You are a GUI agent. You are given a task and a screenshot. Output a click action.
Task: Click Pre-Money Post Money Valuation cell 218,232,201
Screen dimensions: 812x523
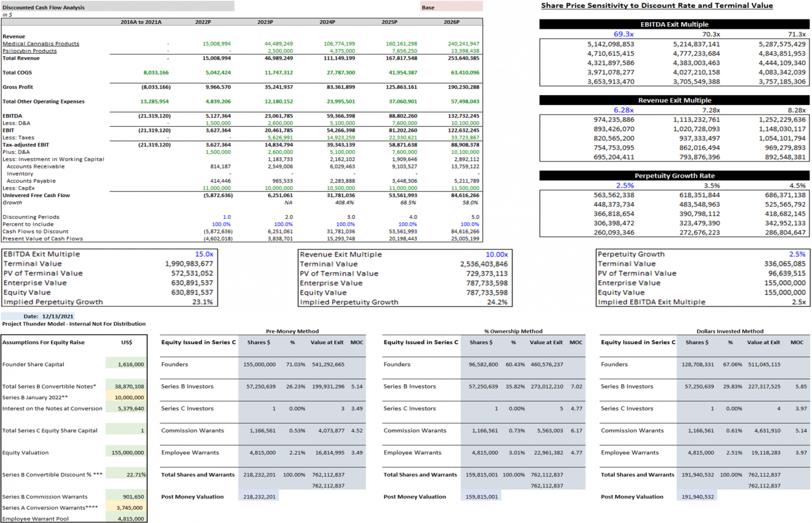coord(259,497)
